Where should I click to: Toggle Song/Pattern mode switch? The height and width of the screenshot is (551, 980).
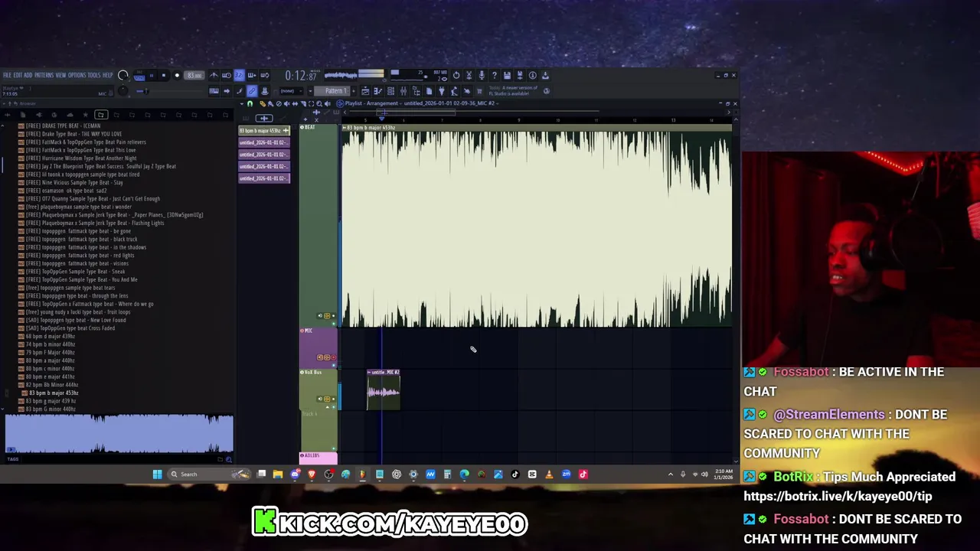point(139,76)
